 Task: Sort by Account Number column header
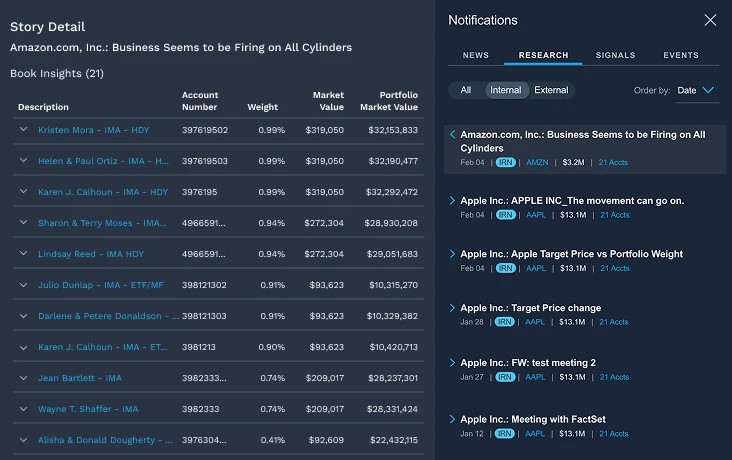pos(200,101)
